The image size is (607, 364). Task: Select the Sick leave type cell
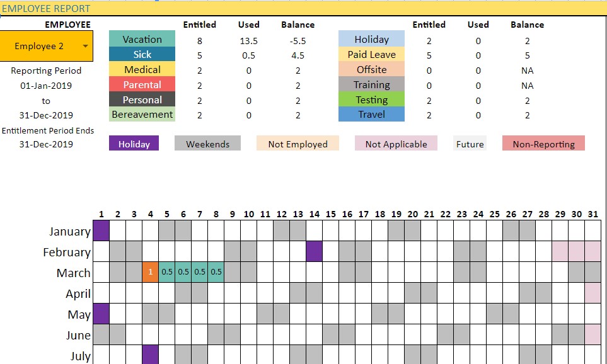pos(142,54)
